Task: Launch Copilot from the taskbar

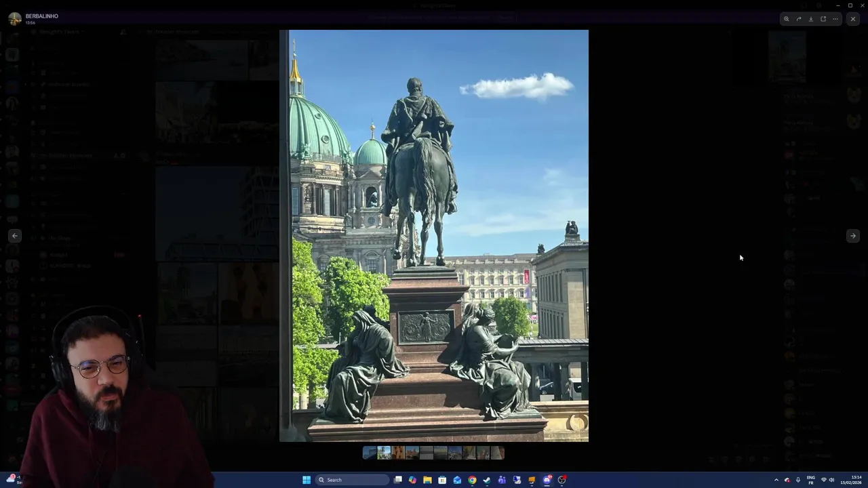Action: 412,480
